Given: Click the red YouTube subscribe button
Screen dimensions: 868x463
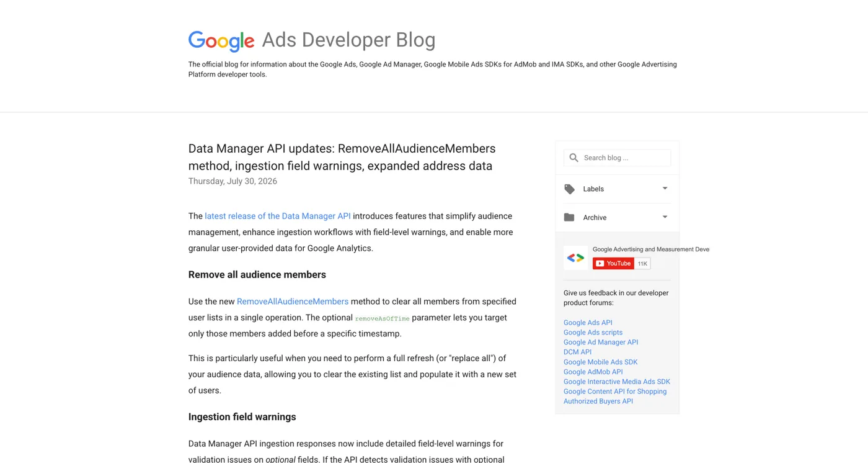Looking at the screenshot, I should 613,264.
